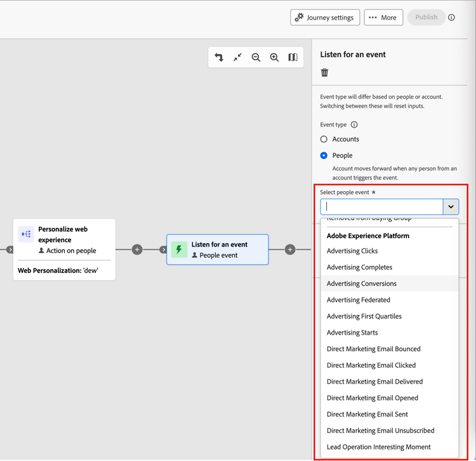The height and width of the screenshot is (461, 476).
Task: Choose Direct Marketing Email Opened
Action: click(390, 398)
